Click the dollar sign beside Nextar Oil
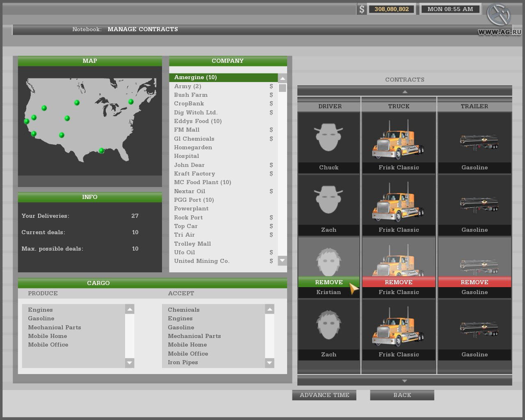Screen dimensions: 525x420 pos(271,191)
